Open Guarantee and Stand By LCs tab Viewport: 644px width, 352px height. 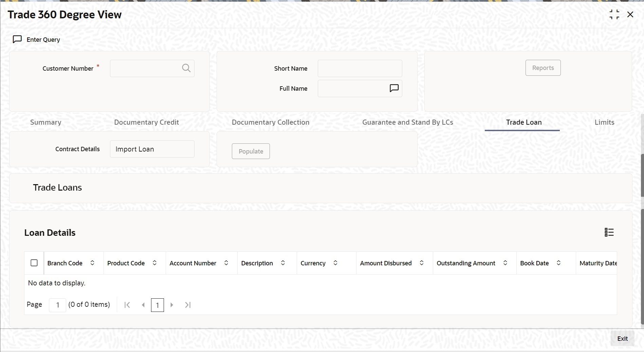pos(408,122)
